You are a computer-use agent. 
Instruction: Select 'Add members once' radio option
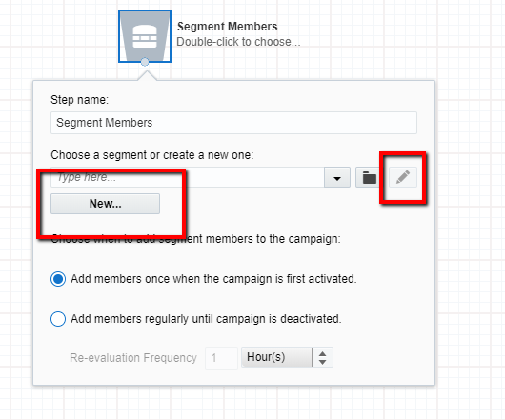pos(58,279)
